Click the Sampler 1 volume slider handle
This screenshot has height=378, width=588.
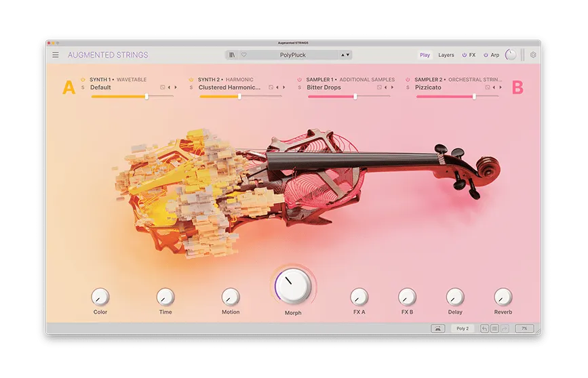pos(355,97)
